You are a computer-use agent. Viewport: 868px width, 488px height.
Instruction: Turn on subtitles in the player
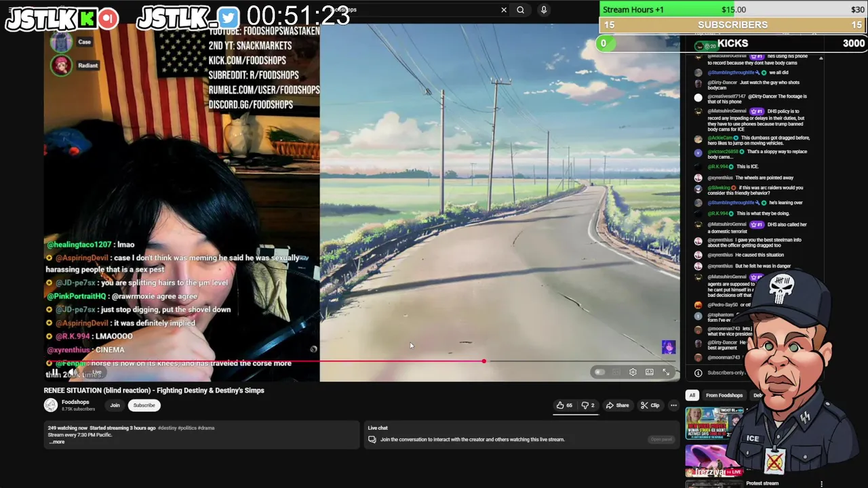pos(616,372)
